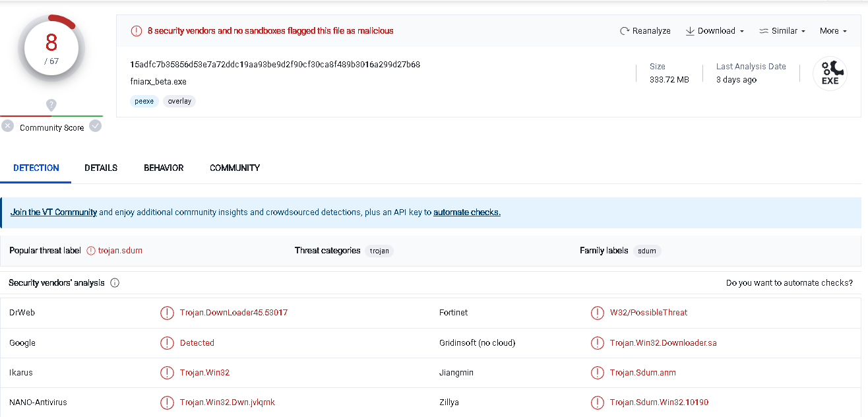Viewport: 868px width, 417px height.
Task: Click the community score question mark icon
Action: point(51,105)
